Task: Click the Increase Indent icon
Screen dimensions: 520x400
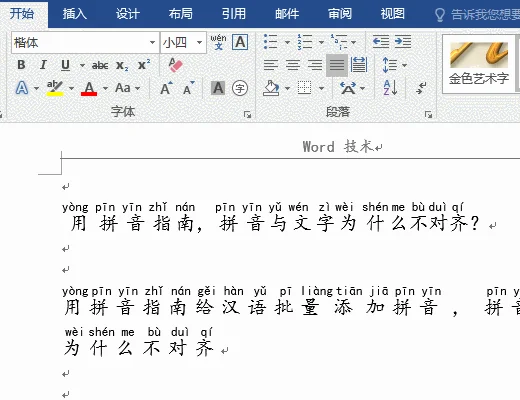Action: [x=403, y=42]
